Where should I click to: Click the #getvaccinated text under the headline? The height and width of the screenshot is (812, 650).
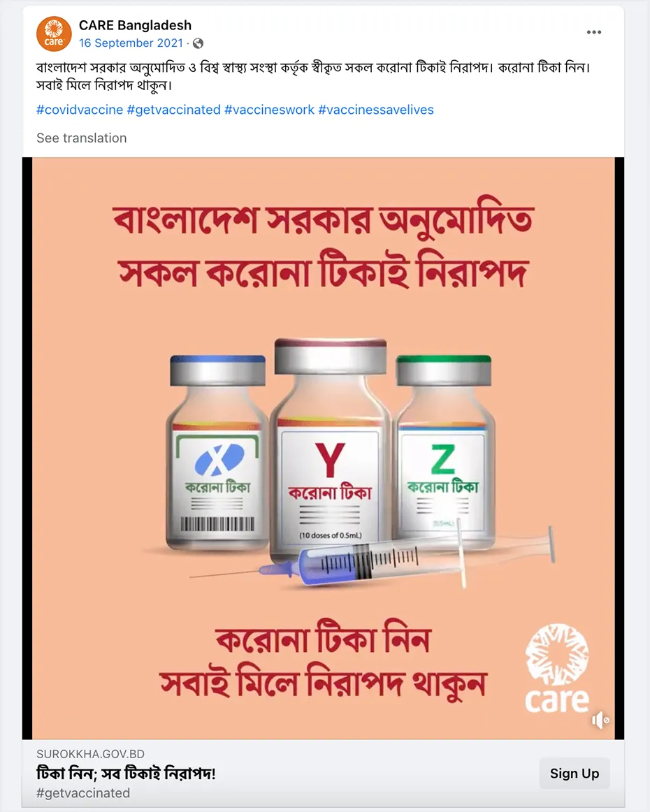[x=83, y=793]
